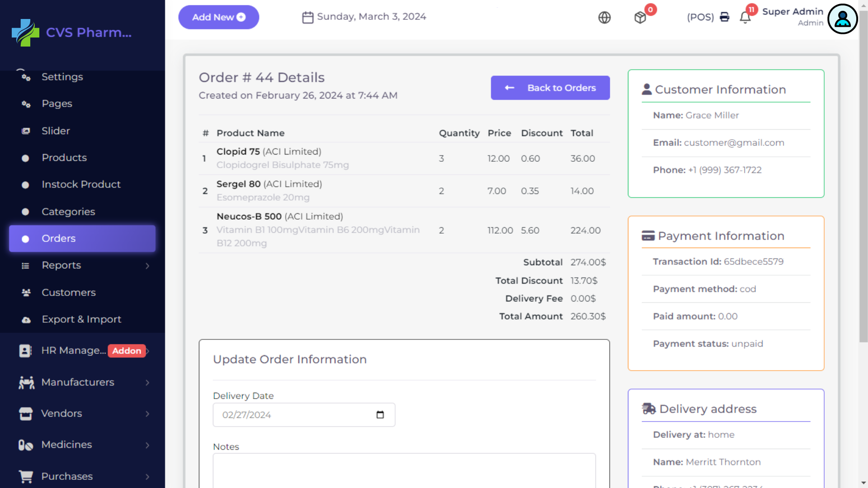Expand the Vendors menu
The height and width of the screenshot is (488, 868).
[147, 414]
